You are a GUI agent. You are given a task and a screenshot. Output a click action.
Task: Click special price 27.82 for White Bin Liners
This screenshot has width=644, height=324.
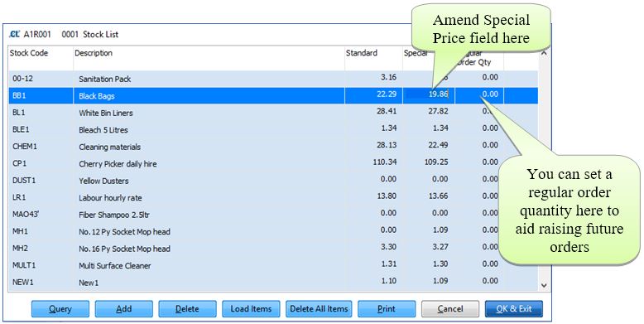click(438, 111)
